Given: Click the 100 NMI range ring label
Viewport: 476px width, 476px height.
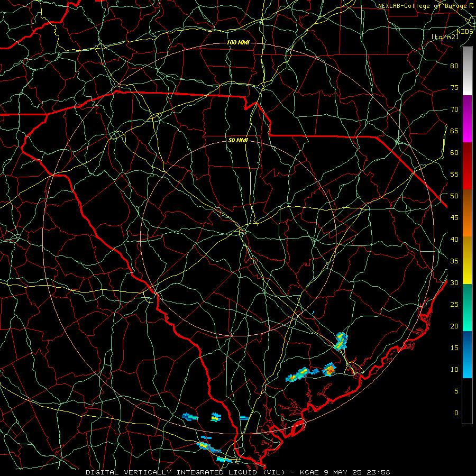Looking at the screenshot, I should [x=238, y=42].
